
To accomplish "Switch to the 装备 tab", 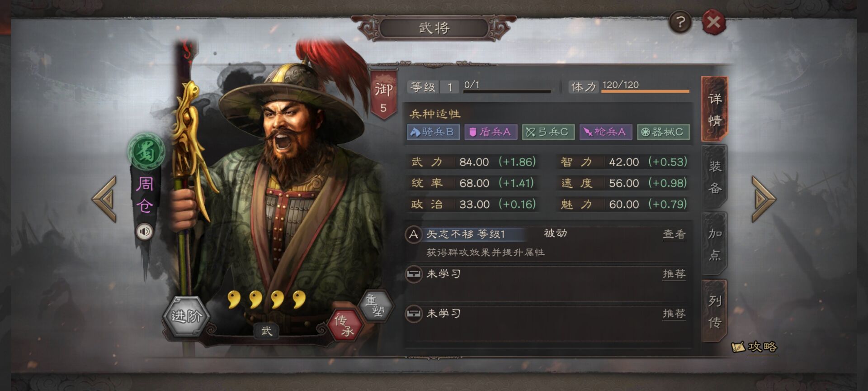I will click(x=714, y=177).
